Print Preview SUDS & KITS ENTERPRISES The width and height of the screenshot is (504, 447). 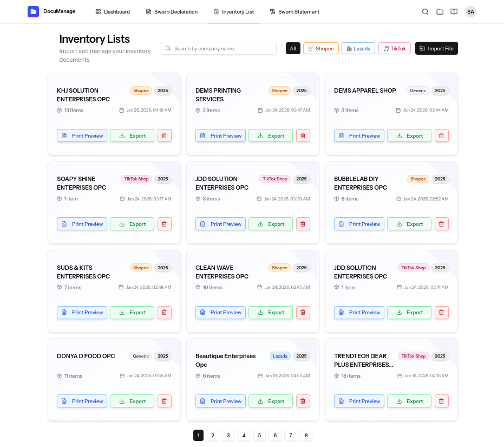82,313
